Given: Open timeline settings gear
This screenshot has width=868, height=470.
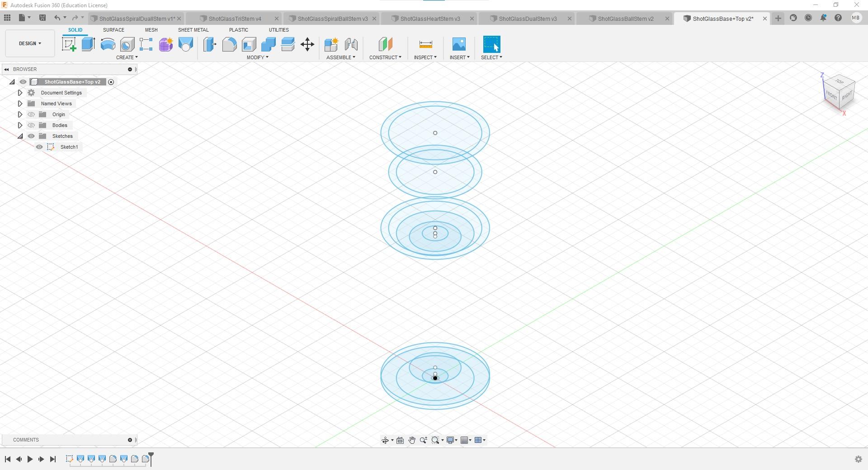Looking at the screenshot, I should click(859, 459).
